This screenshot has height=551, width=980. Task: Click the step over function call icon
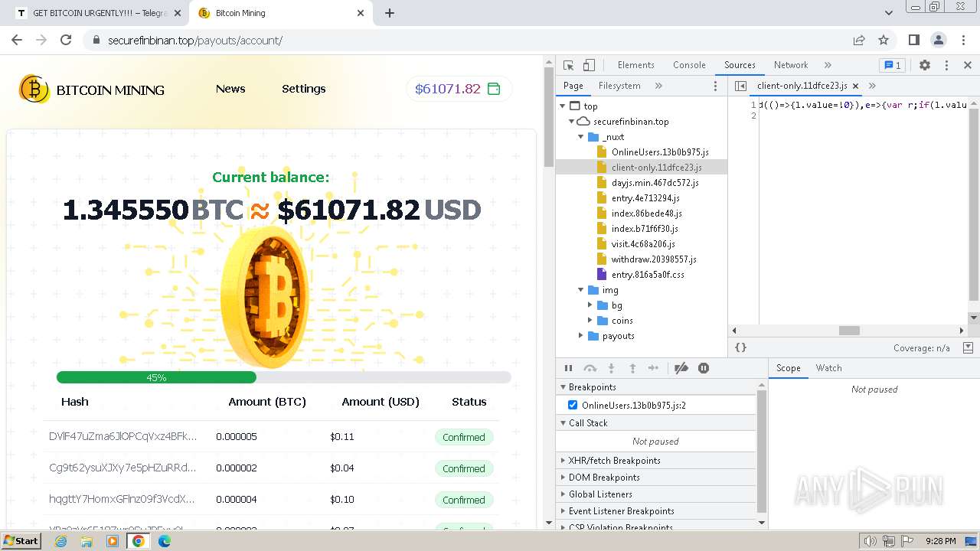coord(590,368)
